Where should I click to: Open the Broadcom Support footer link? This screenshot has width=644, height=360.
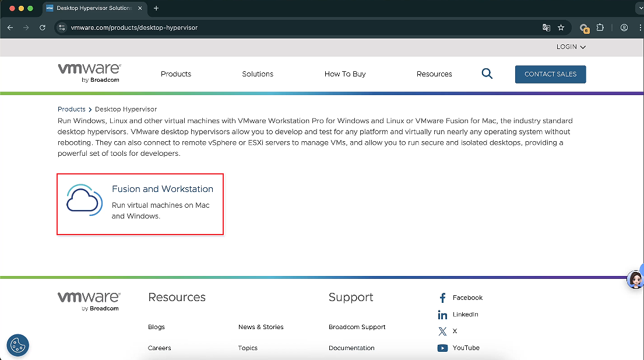[357, 327]
